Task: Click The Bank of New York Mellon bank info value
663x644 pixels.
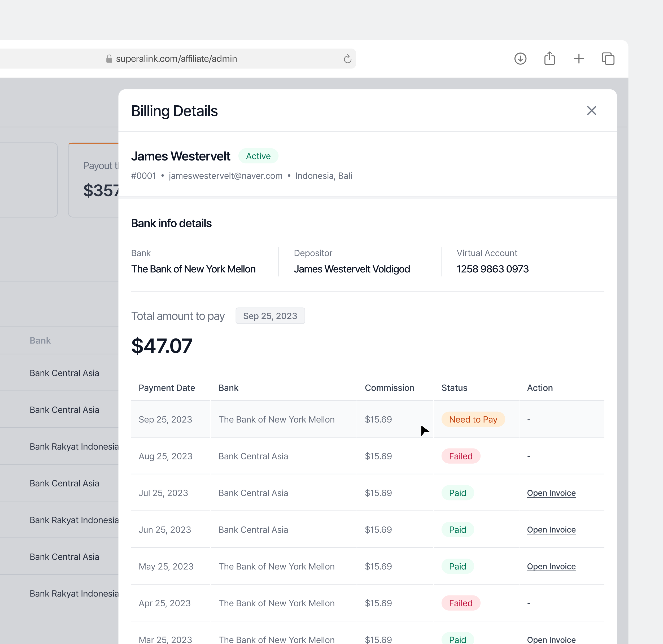Action: 193,269
